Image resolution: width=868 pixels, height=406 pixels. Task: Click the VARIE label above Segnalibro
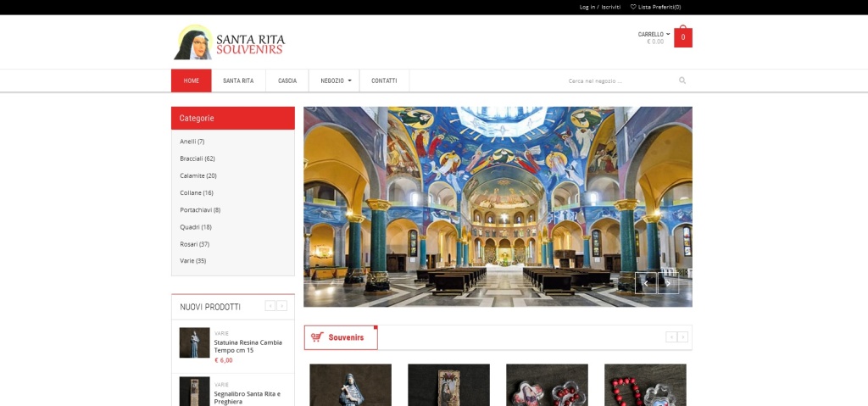pos(221,385)
